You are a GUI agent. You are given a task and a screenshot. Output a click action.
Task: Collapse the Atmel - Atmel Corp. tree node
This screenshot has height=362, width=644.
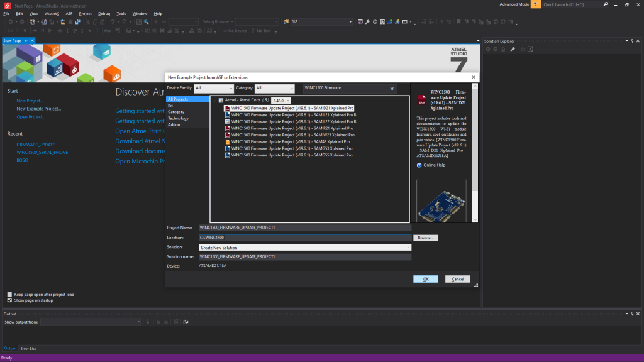[x=215, y=101]
